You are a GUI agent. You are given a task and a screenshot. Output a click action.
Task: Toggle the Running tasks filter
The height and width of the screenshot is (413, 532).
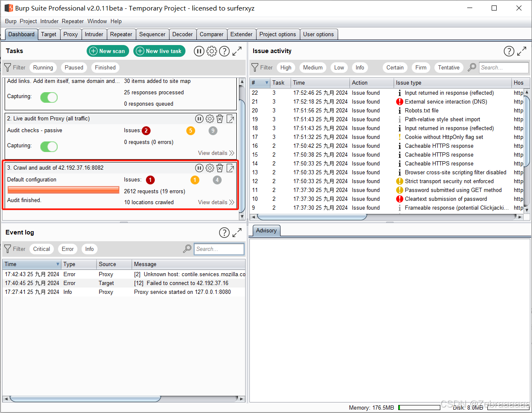coord(43,67)
